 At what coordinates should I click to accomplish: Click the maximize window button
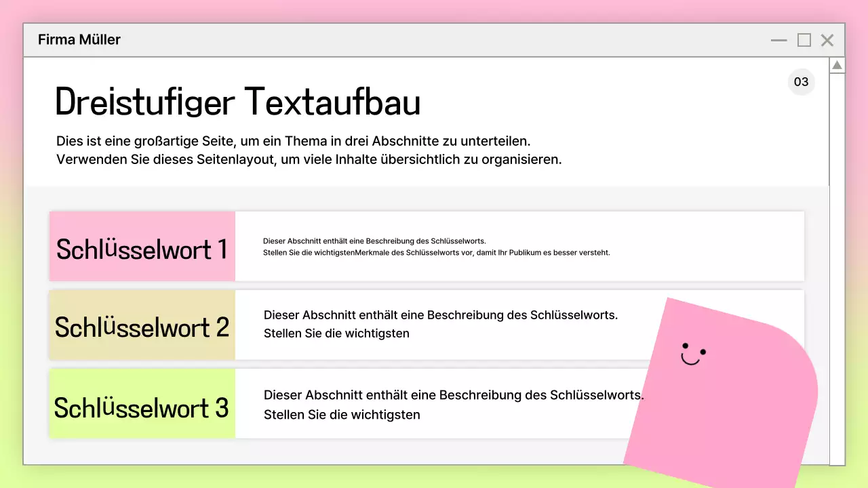804,40
